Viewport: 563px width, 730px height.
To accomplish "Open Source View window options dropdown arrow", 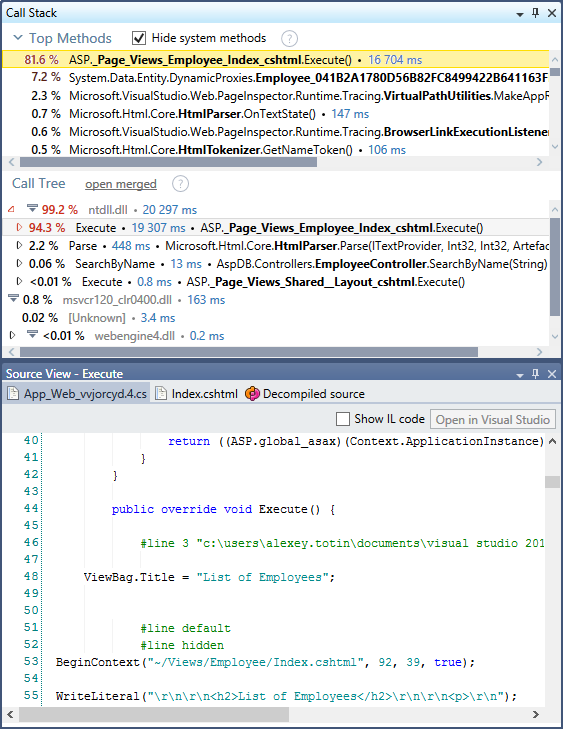I will 520,376.
